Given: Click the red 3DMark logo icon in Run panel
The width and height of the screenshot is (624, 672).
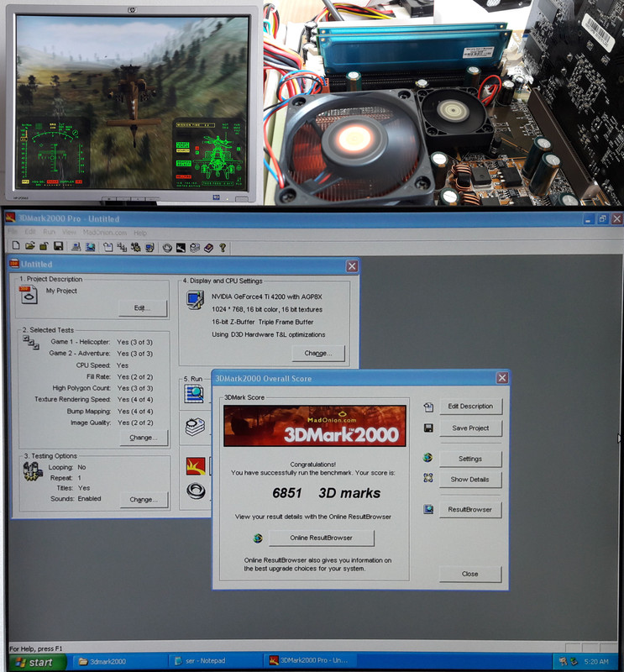Looking at the screenshot, I should (x=196, y=466).
